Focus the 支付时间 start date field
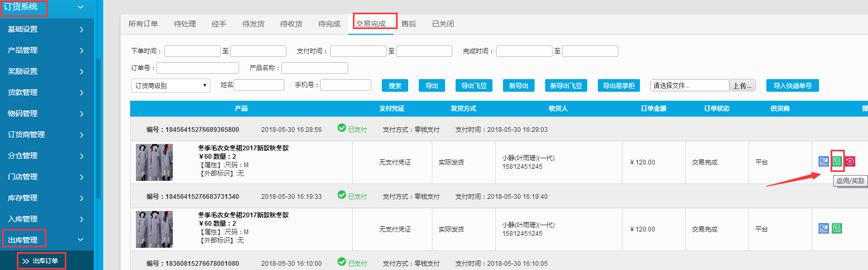This screenshot has height=270, width=868. (358, 51)
